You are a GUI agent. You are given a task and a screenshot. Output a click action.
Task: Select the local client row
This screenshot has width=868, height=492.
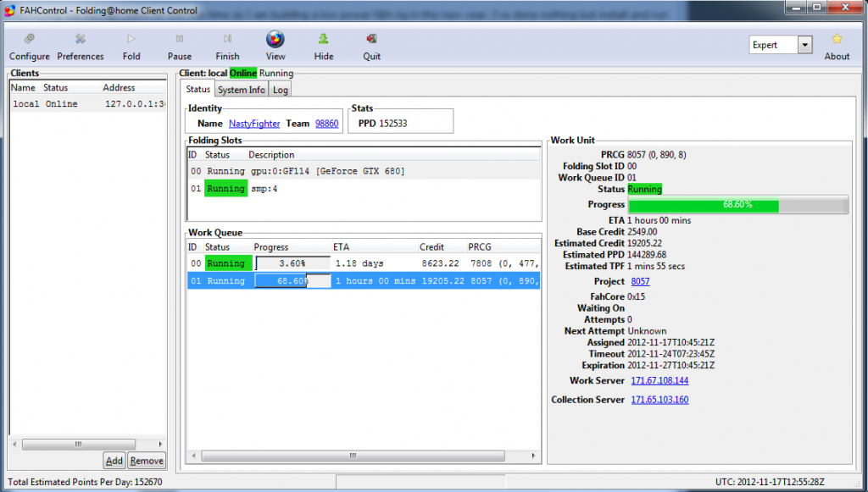tap(87, 104)
